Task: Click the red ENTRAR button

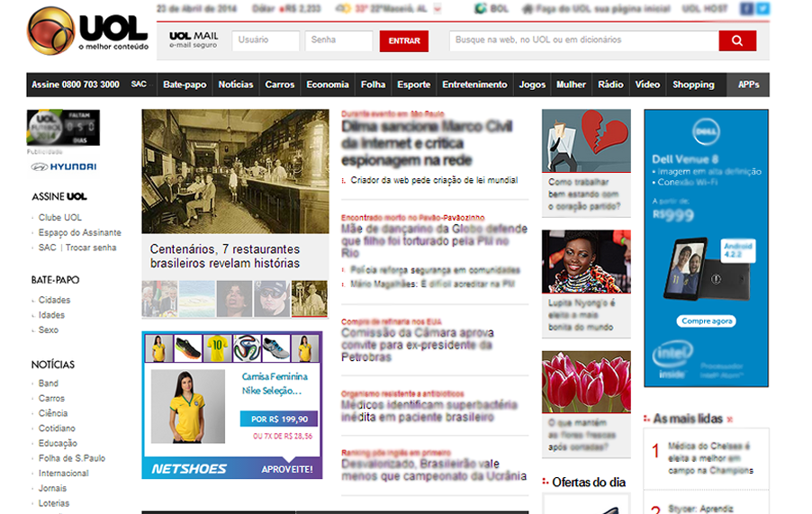Action: click(x=404, y=41)
